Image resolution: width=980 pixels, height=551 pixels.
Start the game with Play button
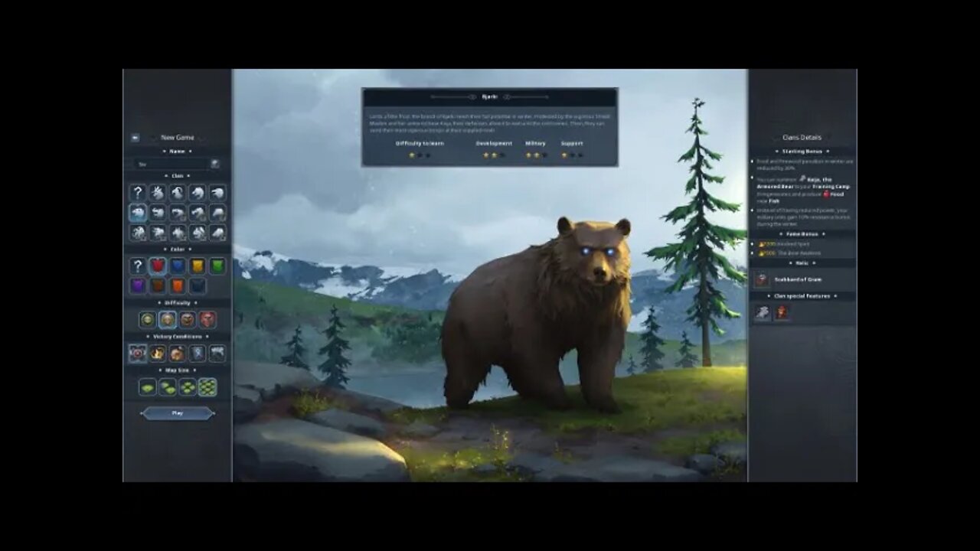[178, 413]
